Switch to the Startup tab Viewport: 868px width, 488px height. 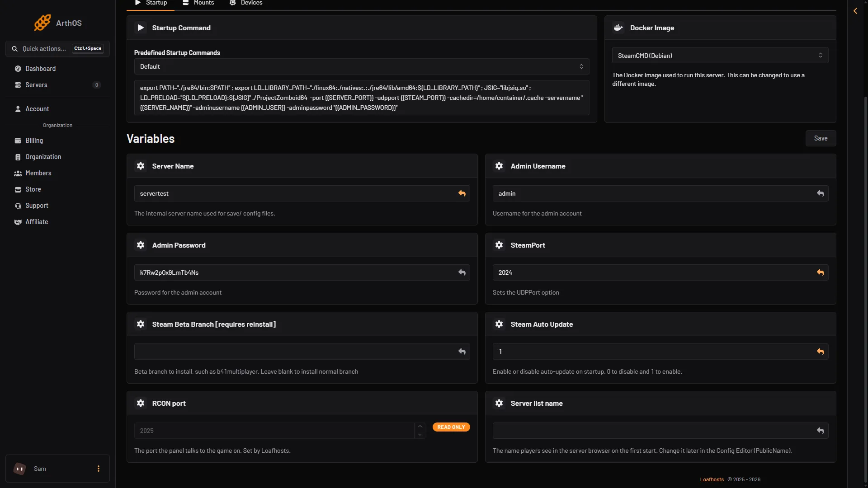[x=151, y=3]
